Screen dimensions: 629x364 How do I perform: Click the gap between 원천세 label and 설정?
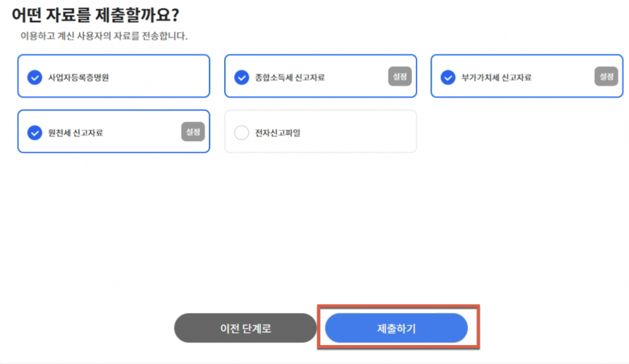pos(141,133)
